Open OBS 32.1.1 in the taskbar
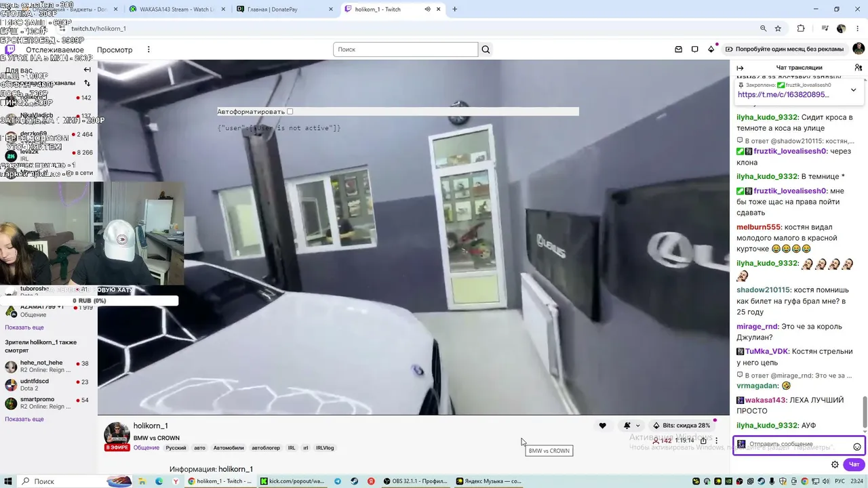Viewport: 868px width, 488px height. pyautogui.click(x=415, y=481)
